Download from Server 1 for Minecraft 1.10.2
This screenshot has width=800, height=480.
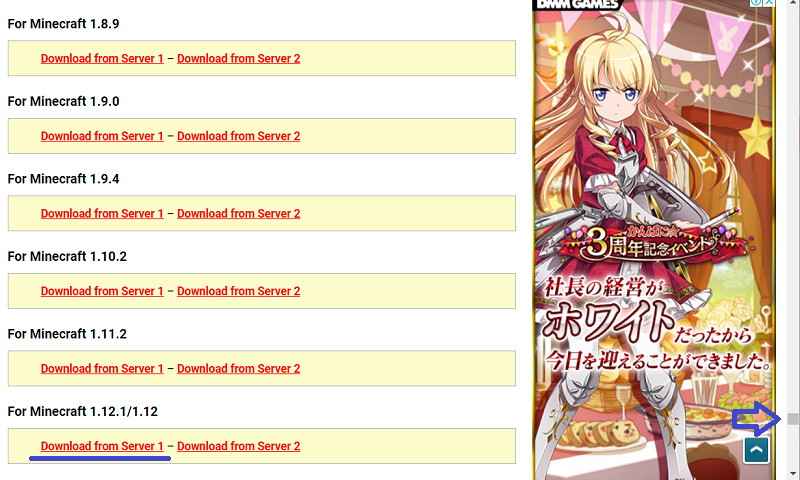102,291
